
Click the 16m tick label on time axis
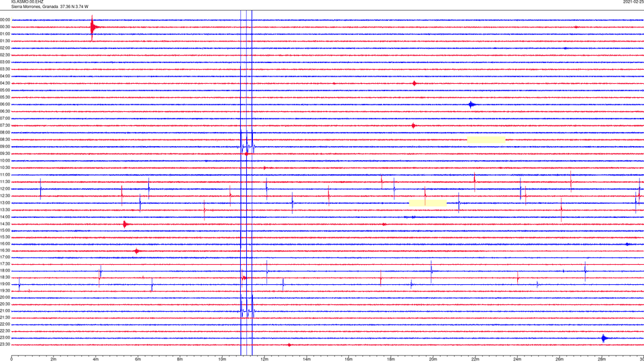[349, 359]
